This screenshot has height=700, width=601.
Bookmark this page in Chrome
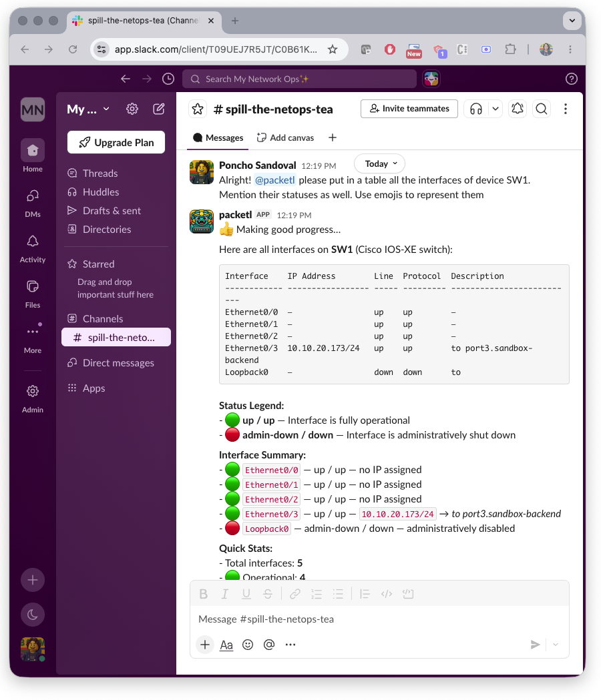tap(333, 49)
